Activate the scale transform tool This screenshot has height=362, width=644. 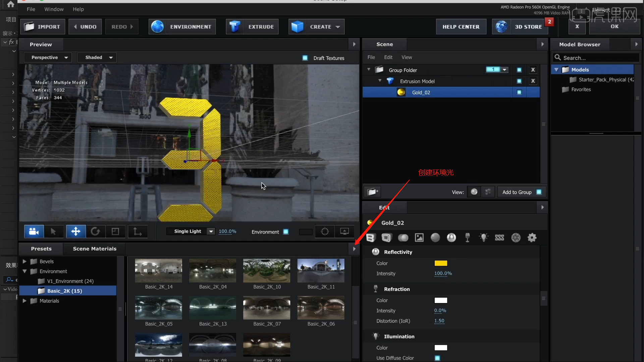115,231
